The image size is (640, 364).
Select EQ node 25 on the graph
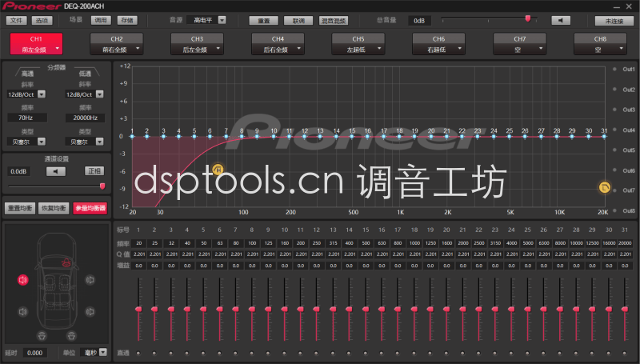coord(510,136)
